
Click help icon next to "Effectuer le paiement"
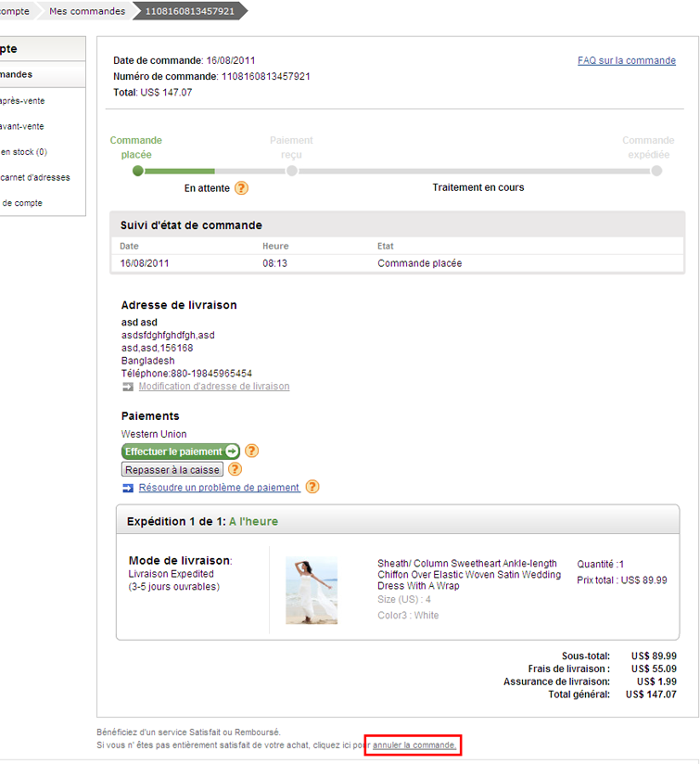(251, 452)
